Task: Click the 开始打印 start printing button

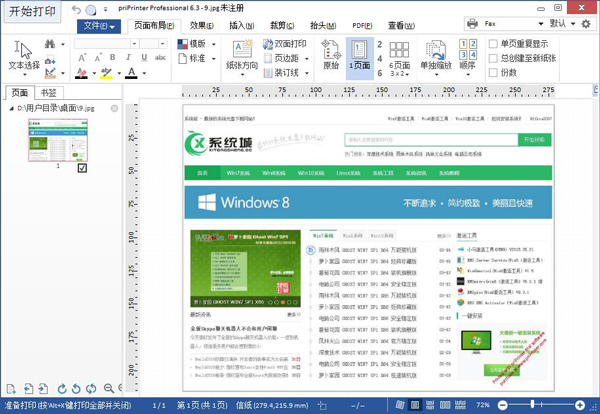Action: pos(32,11)
